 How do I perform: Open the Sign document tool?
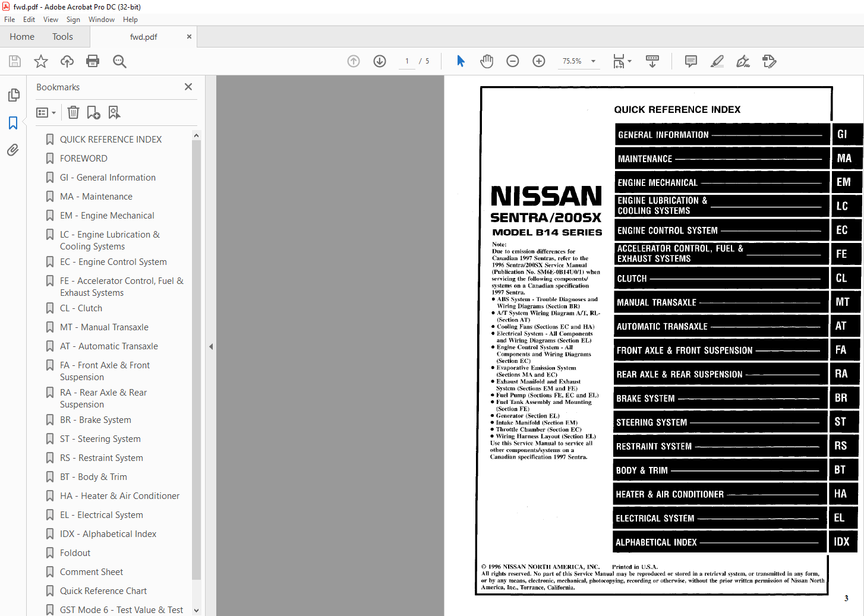point(743,61)
